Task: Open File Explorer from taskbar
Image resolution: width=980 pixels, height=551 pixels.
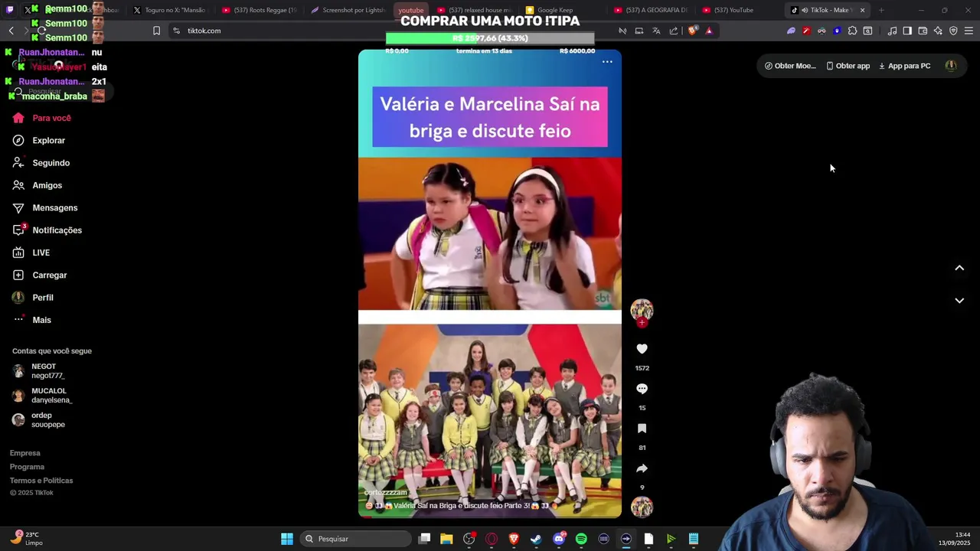Action: point(446,539)
